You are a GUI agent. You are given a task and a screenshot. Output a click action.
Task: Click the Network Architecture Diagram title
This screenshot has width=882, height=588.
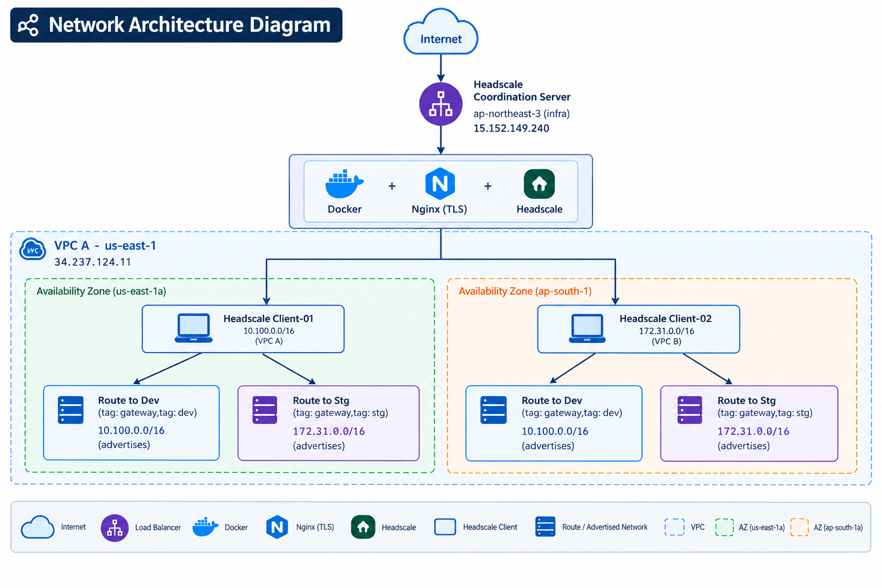click(189, 25)
